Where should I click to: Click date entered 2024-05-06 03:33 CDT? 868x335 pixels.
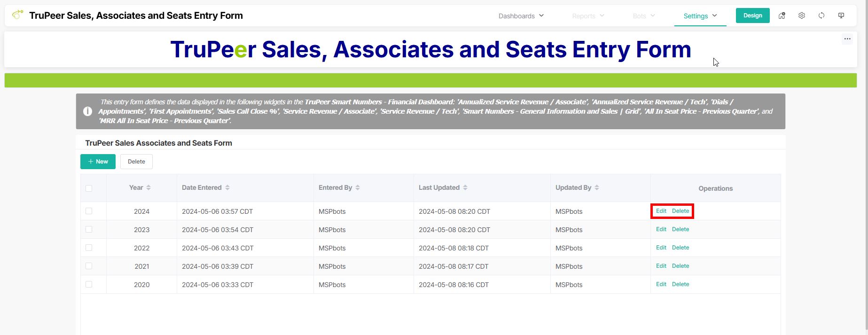coord(217,285)
